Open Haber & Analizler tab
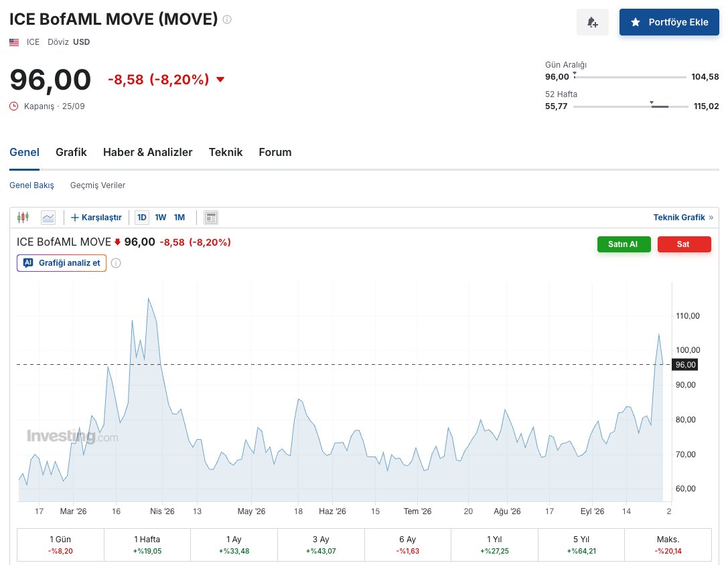The height and width of the screenshot is (565, 728). click(x=147, y=152)
